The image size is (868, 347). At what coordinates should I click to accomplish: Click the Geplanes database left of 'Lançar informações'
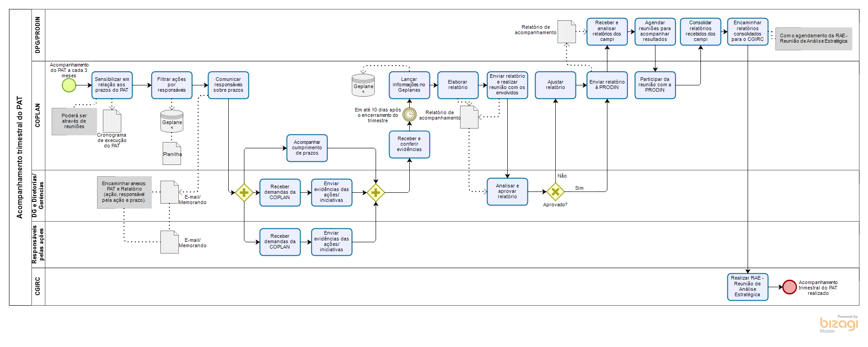pos(363,85)
